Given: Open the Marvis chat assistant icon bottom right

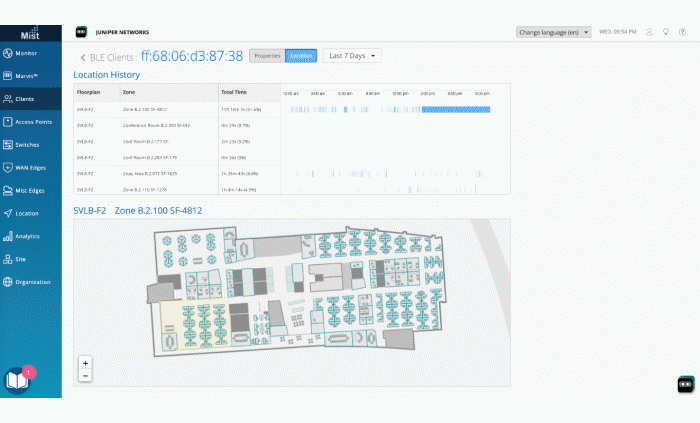Looking at the screenshot, I should coord(686,384).
